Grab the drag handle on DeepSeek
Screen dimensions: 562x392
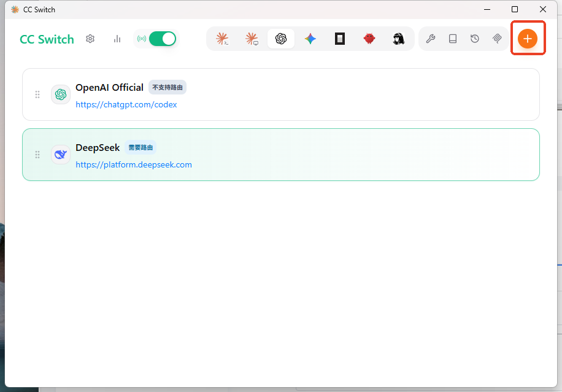pyautogui.click(x=37, y=155)
